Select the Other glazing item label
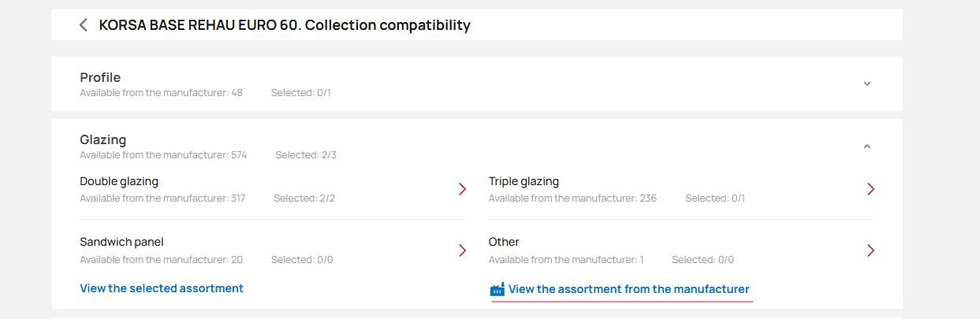This screenshot has height=319, width=980. pos(504,242)
